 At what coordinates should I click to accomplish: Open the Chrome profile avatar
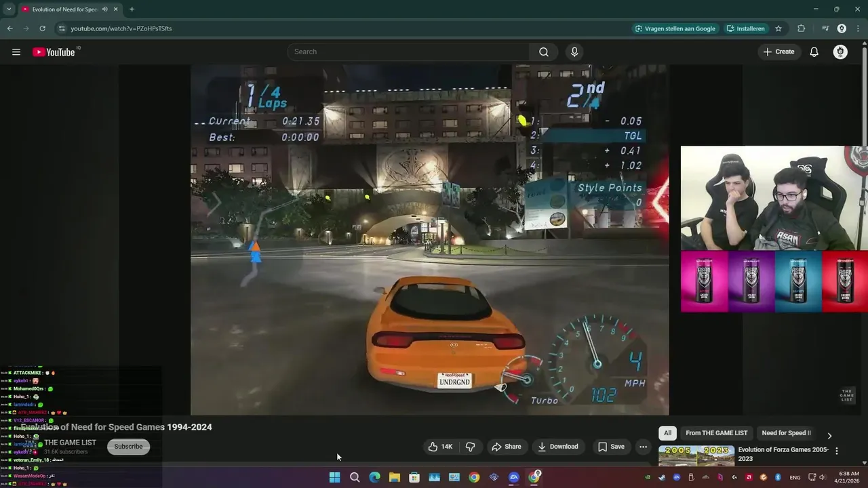click(842, 28)
